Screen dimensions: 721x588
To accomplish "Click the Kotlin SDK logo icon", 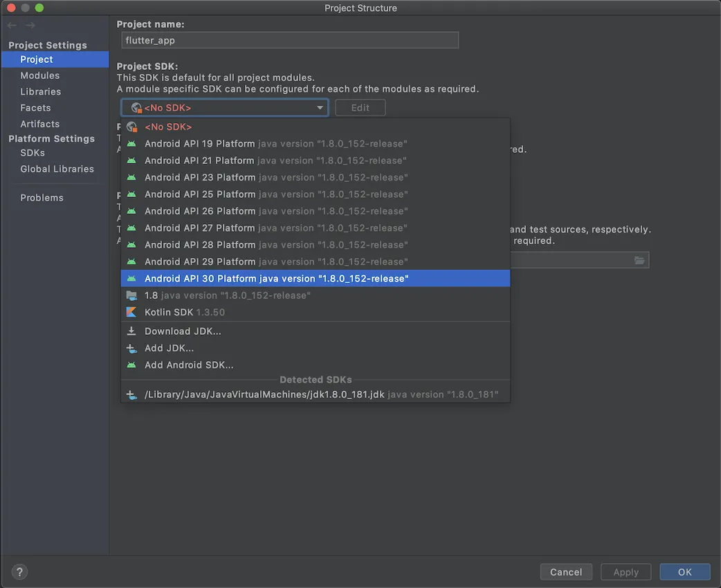I will (x=131, y=312).
